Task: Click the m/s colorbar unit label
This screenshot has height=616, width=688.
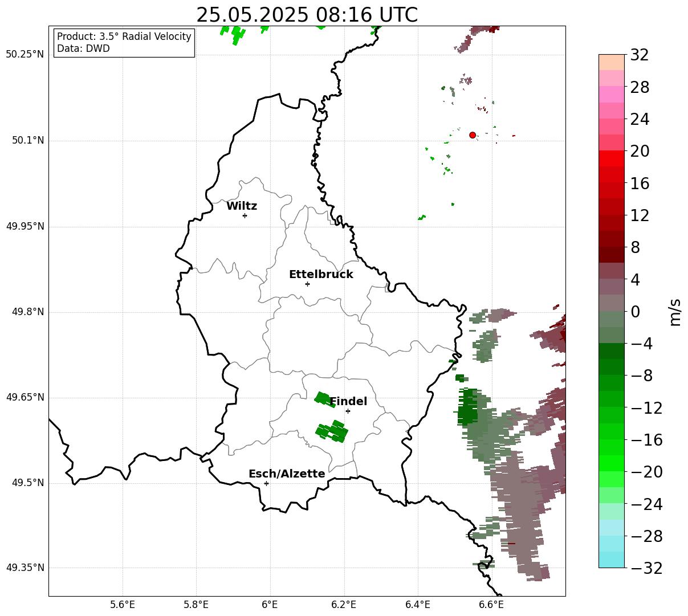Action: pyautogui.click(x=675, y=312)
